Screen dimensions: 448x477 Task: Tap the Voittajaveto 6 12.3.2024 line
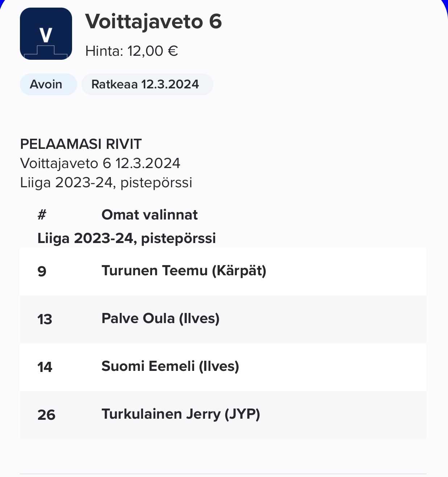100,163
